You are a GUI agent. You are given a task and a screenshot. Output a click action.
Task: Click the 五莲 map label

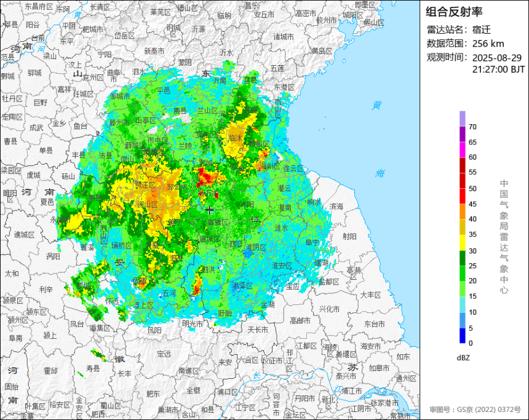coord(277,68)
